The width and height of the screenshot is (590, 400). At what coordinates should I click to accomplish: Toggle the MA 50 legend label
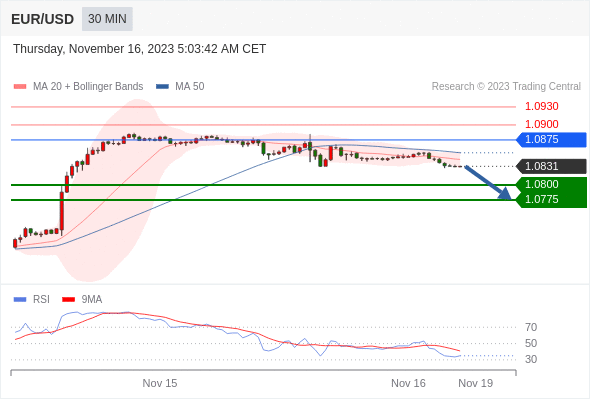(x=190, y=87)
